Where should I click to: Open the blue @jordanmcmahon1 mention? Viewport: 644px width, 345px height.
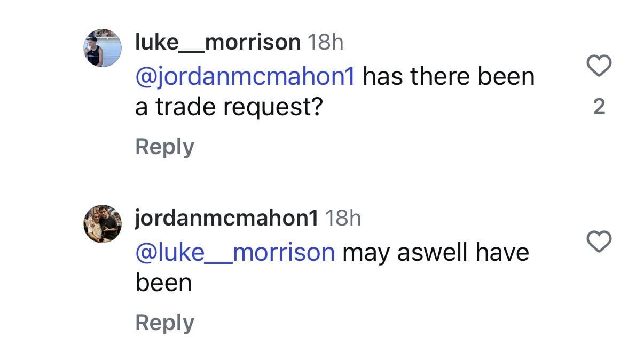click(245, 77)
